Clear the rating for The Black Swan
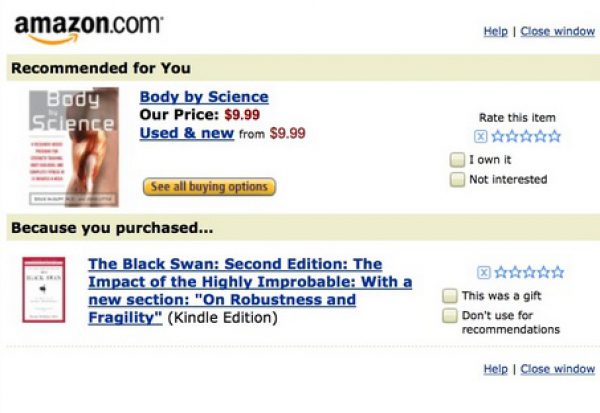The height and width of the screenshot is (413, 600). click(x=484, y=272)
